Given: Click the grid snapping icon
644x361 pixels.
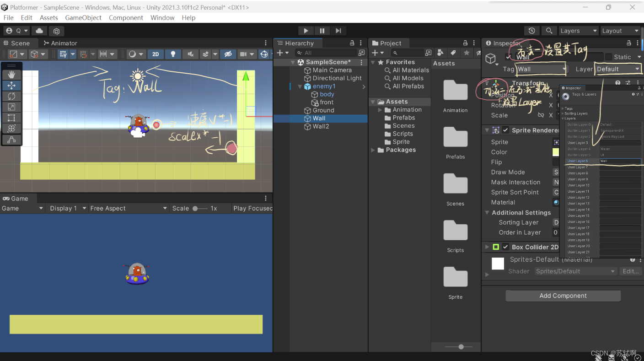Looking at the screenshot, I should tap(64, 54).
